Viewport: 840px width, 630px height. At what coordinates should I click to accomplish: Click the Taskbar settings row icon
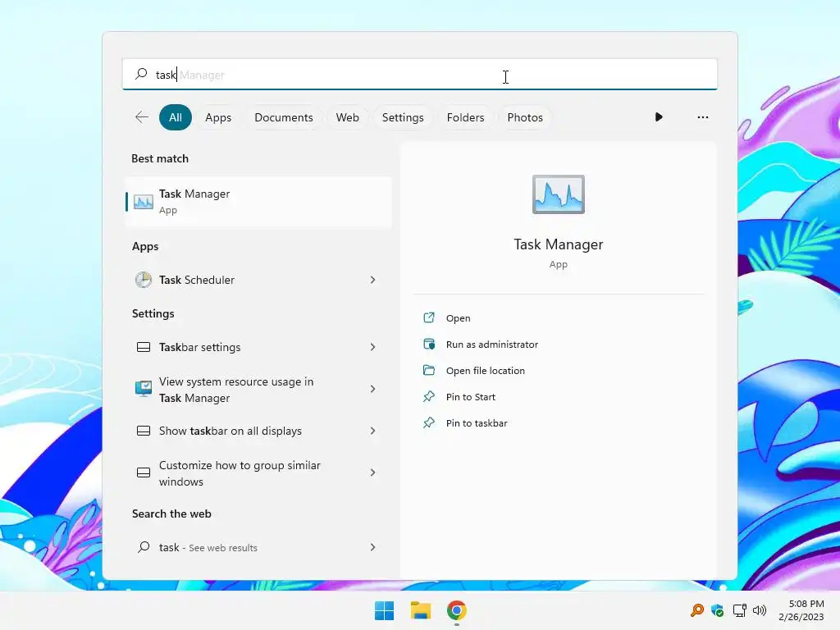144,347
